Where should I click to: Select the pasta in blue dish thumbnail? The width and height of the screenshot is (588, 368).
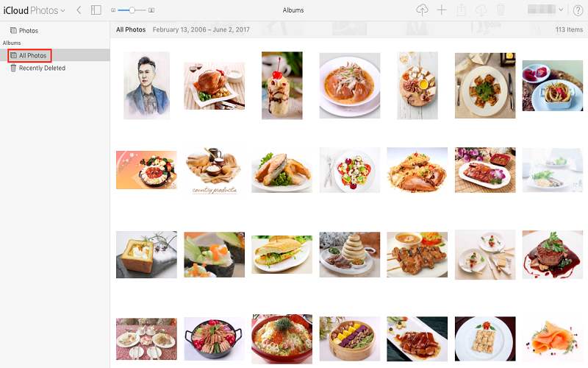tap(553, 86)
